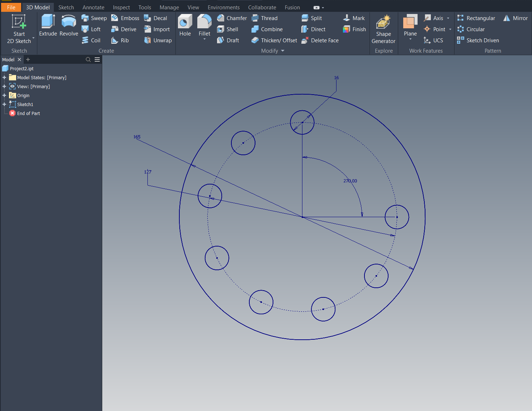Viewport: 532px width, 411px height.
Task: Open the Axis dropdown arrow
Action: pos(448,18)
